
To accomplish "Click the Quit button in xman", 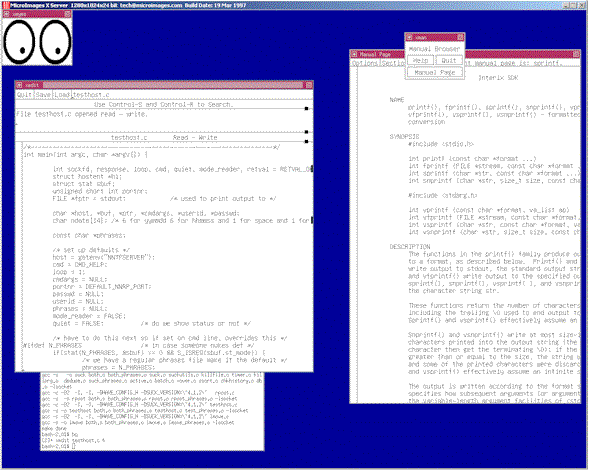I will coord(449,60).
